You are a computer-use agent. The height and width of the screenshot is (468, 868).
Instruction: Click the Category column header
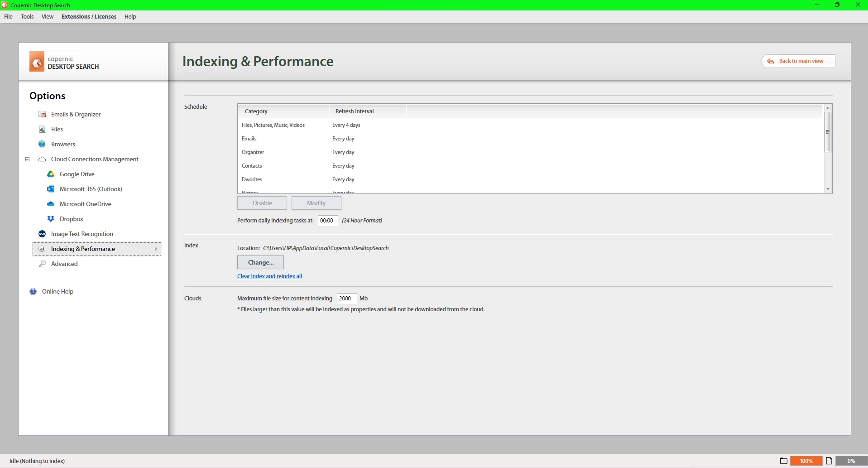[x=283, y=111]
